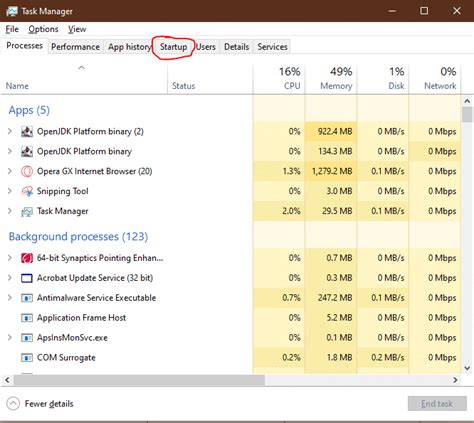474x423 pixels.
Task: Click the 64-bit Synaptics Pointing icon
Action: coord(27,258)
